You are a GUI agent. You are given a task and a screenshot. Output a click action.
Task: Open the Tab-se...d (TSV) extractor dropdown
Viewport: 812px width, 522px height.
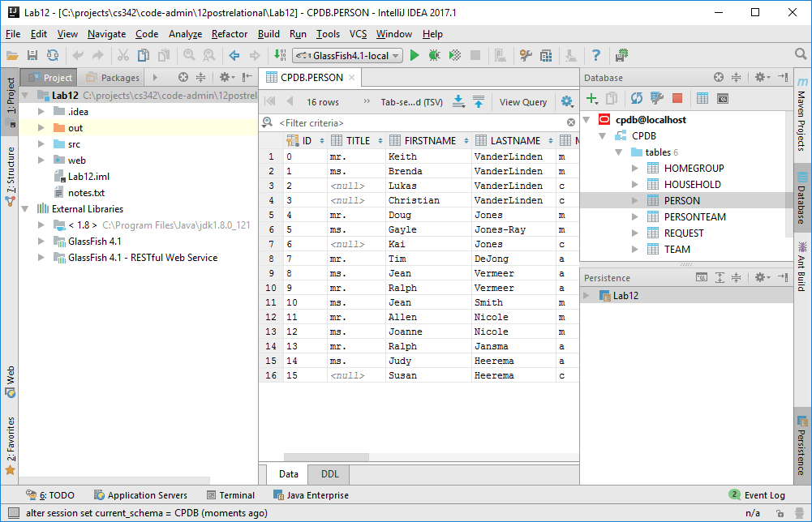click(x=412, y=102)
